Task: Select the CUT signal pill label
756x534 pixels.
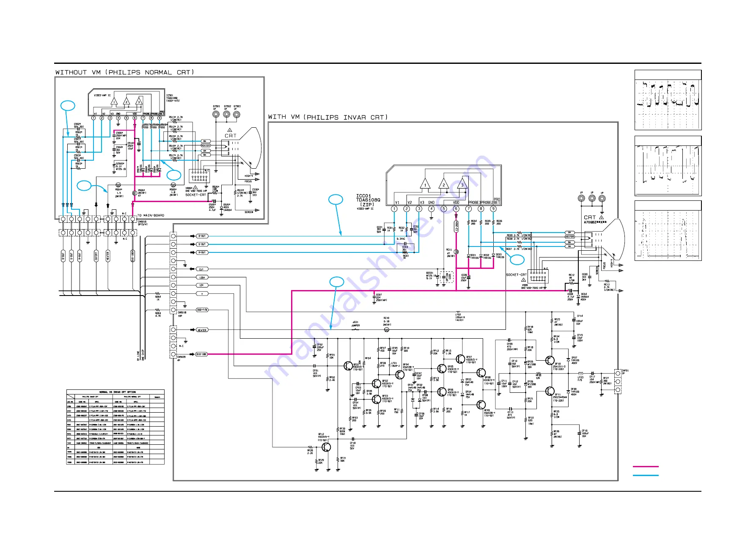Action: pos(201,269)
